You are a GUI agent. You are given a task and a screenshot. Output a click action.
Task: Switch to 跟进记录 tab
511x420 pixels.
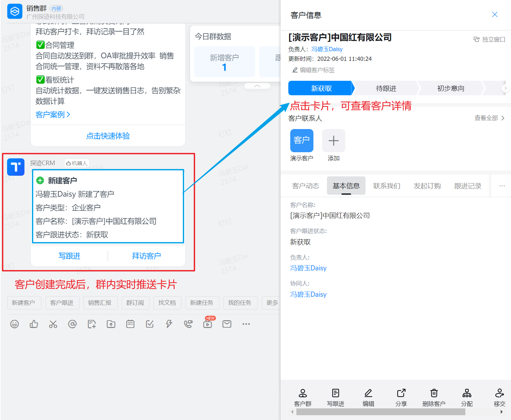[468, 186]
